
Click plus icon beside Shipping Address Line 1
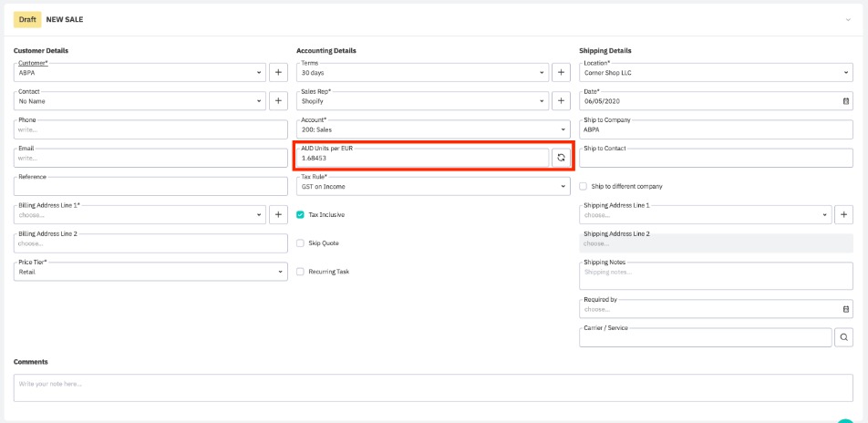[843, 214]
